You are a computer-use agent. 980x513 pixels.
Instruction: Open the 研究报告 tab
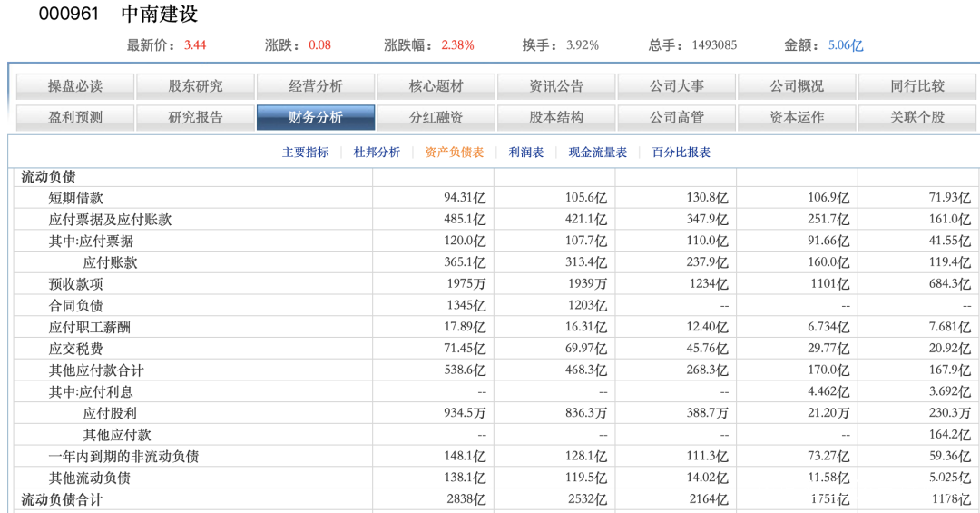pos(195,118)
